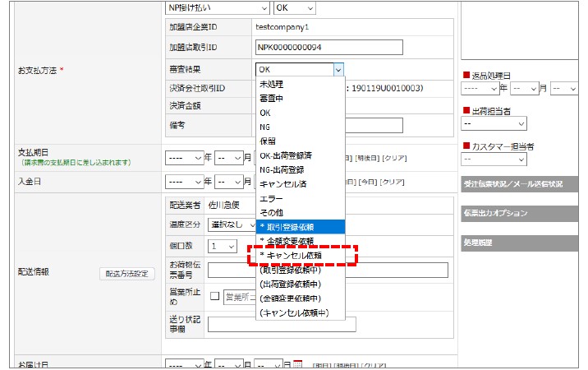588x370 pixels.
Task: Choose (金額変更依頼中) option
Action: click(x=301, y=298)
